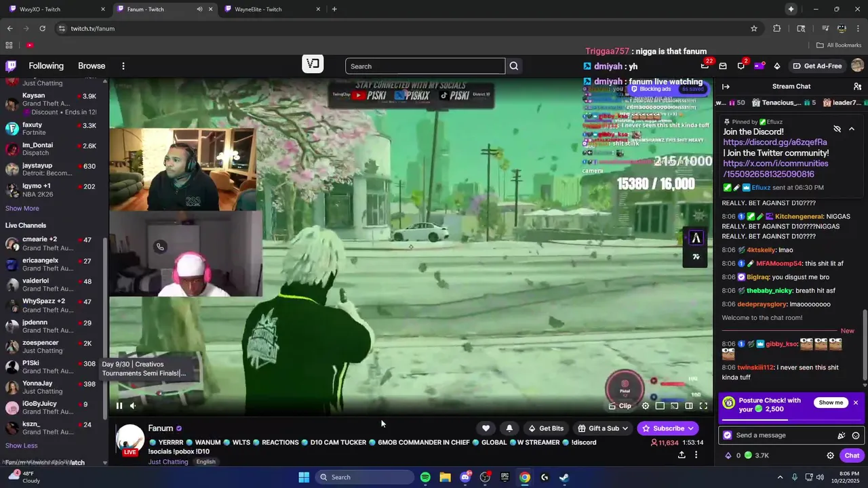Mute the stream volume
Image resolution: width=868 pixels, height=488 pixels.
[x=133, y=406]
